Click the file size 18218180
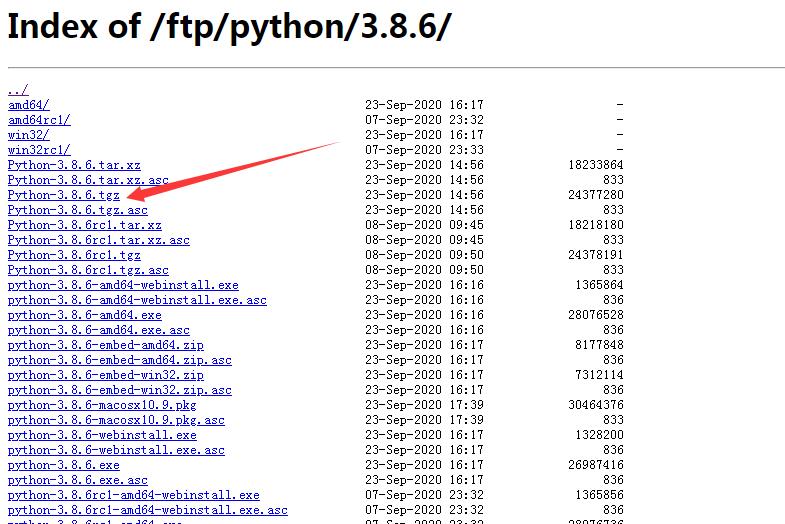 coord(596,225)
